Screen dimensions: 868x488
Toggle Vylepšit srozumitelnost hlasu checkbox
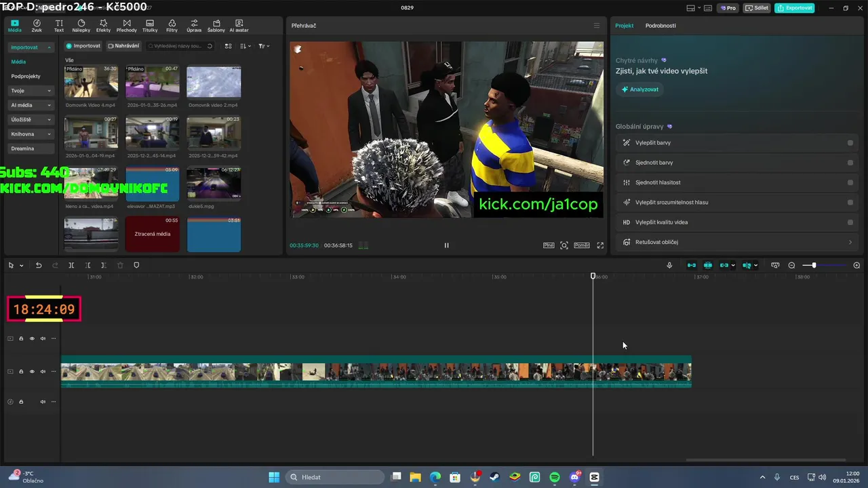pyautogui.click(x=850, y=202)
